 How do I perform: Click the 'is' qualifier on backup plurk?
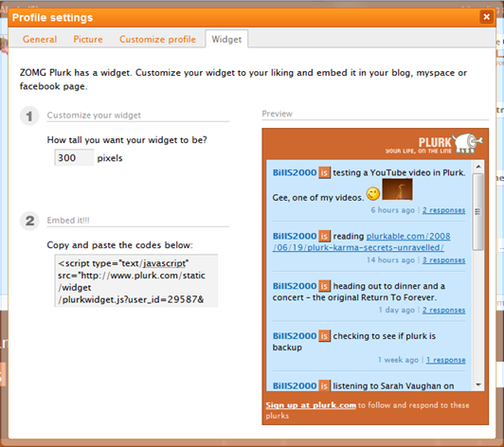click(x=324, y=336)
